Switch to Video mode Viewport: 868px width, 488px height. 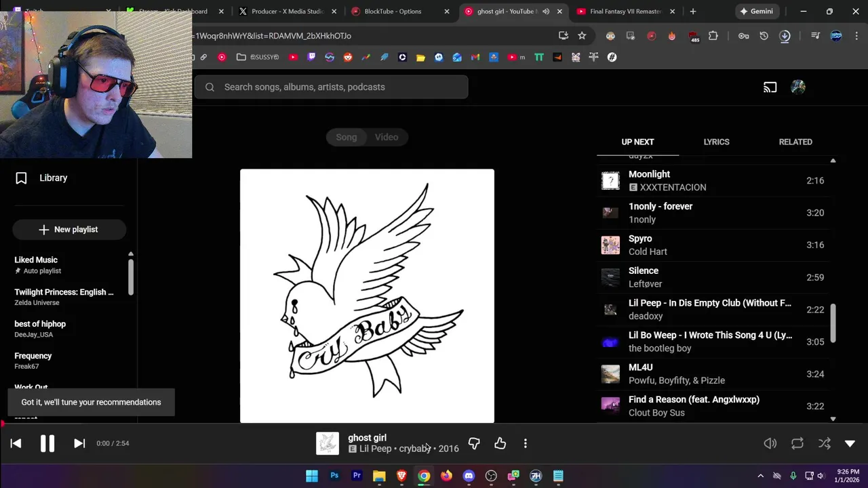pos(387,137)
